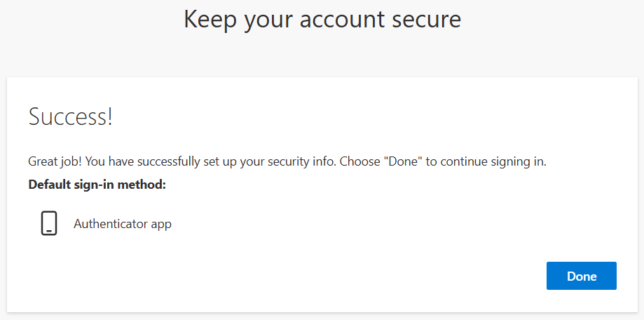
Task: Click the phone icon beside Authenticator app
Action: pyautogui.click(x=48, y=224)
